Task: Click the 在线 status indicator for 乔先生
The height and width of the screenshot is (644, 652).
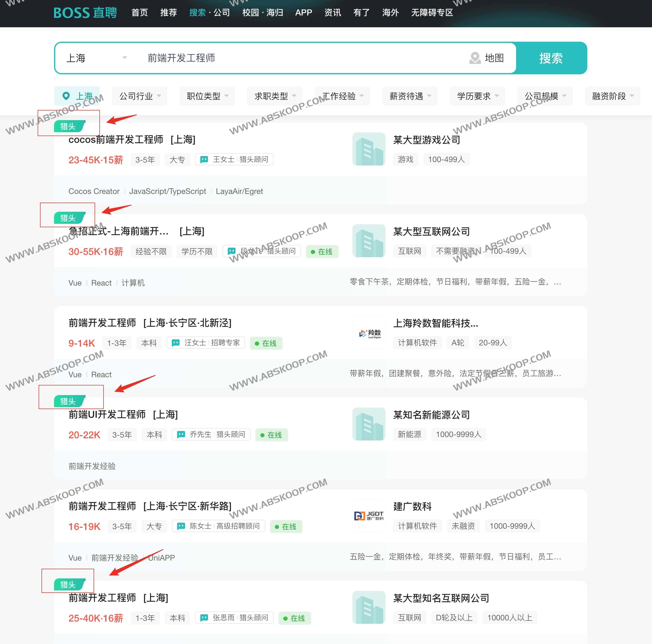Action: point(272,435)
